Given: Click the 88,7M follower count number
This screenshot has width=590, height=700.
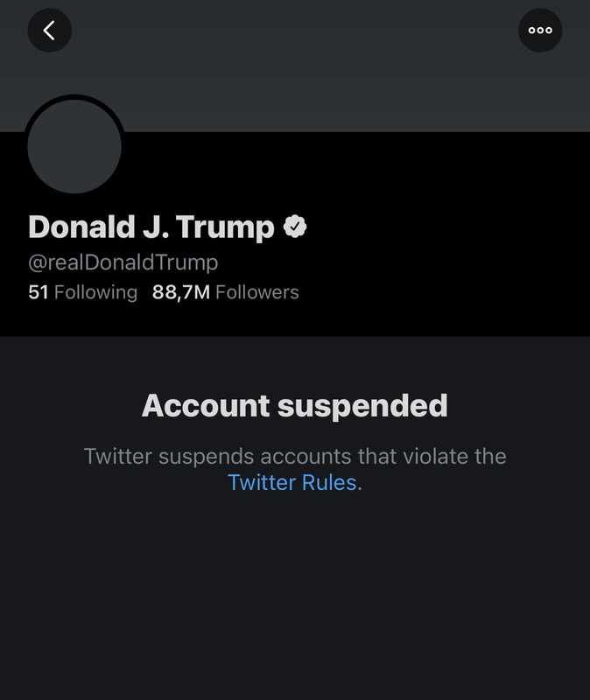Looking at the screenshot, I should [181, 292].
